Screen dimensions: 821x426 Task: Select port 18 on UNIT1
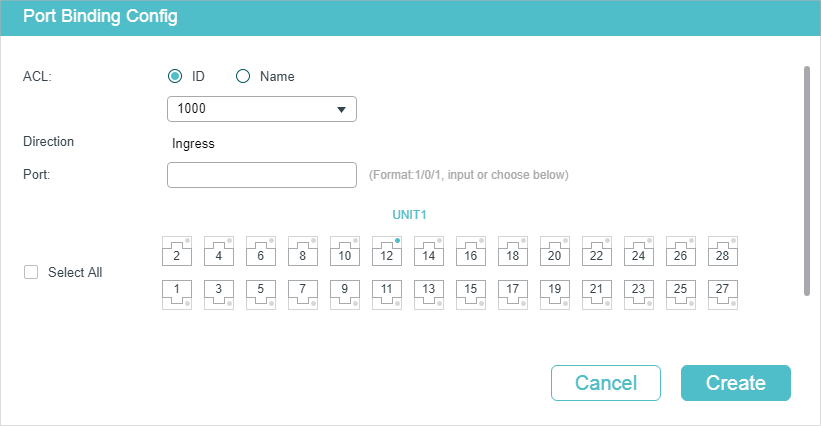pyautogui.click(x=512, y=253)
